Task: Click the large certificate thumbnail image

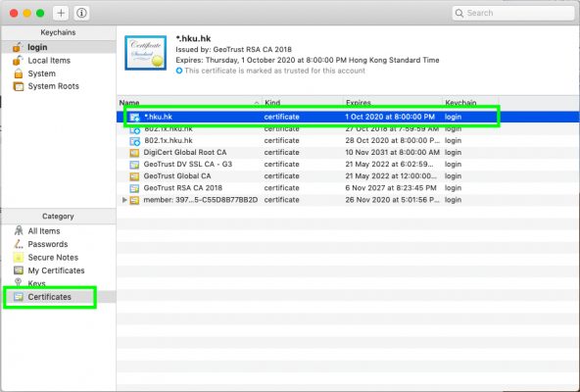Action: click(145, 53)
